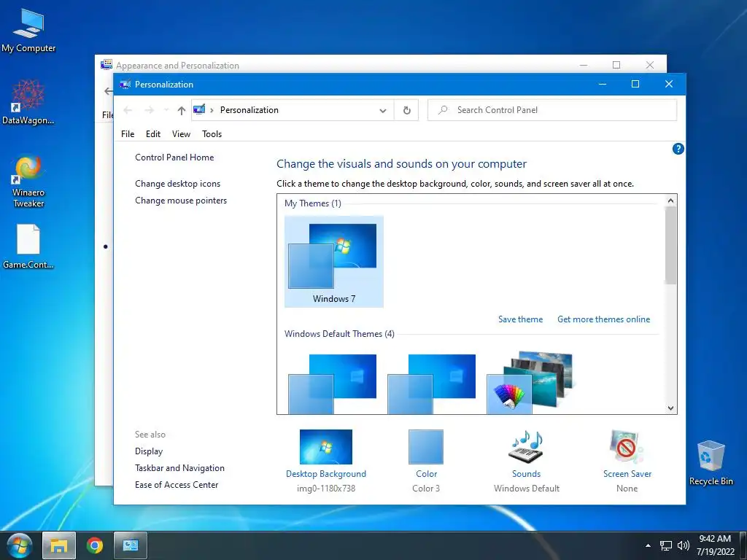Open the volume speaker tray icon
747x560 pixels.
tap(683, 545)
